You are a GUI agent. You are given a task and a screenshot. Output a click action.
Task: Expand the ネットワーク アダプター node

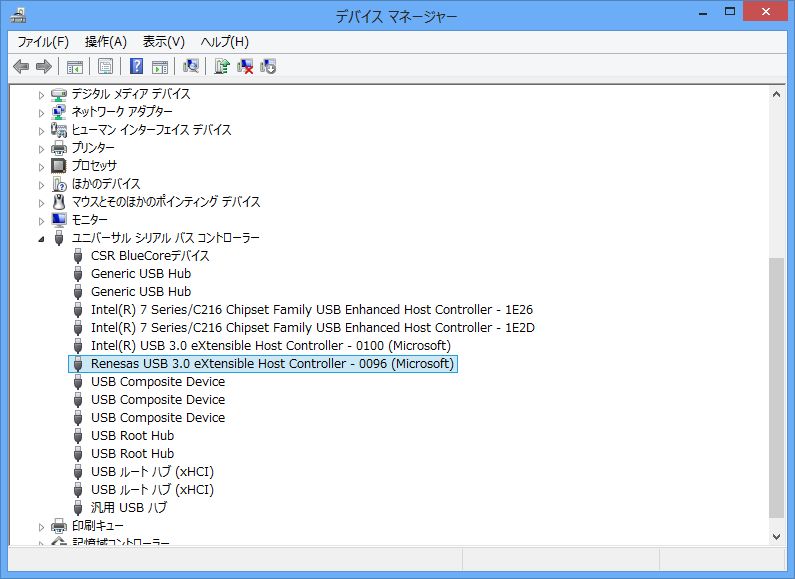click(41, 113)
